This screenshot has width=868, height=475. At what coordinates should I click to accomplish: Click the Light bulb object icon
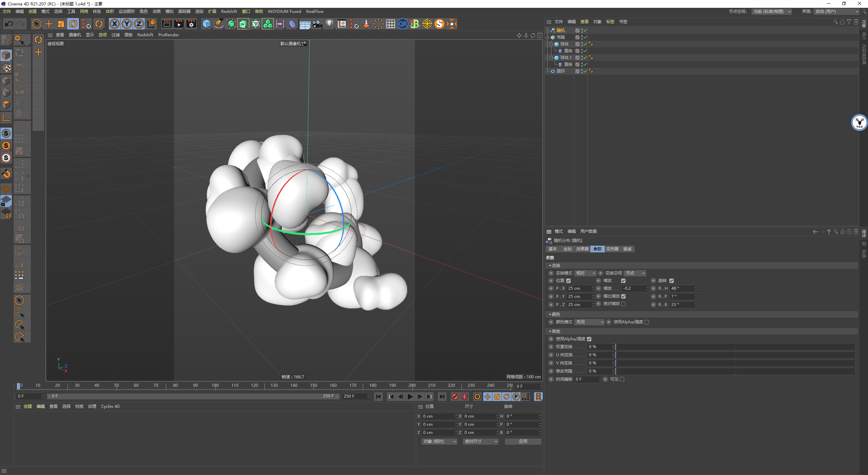point(329,24)
